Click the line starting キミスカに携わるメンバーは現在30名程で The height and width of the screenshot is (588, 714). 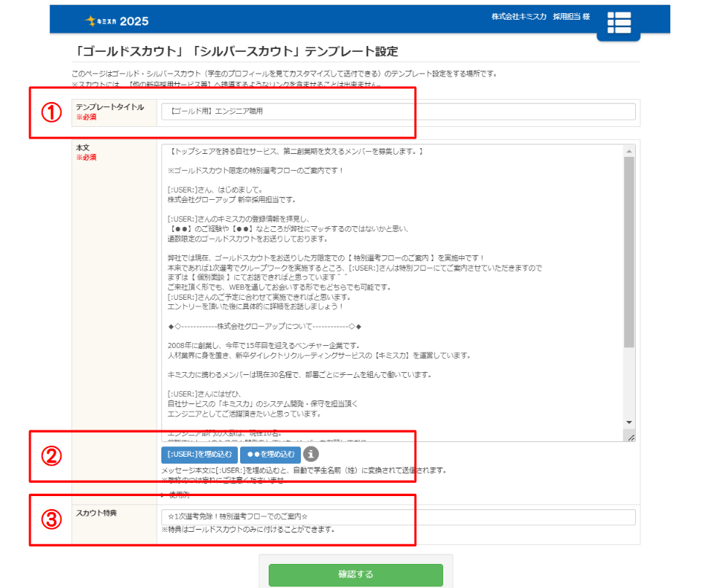coord(299,374)
